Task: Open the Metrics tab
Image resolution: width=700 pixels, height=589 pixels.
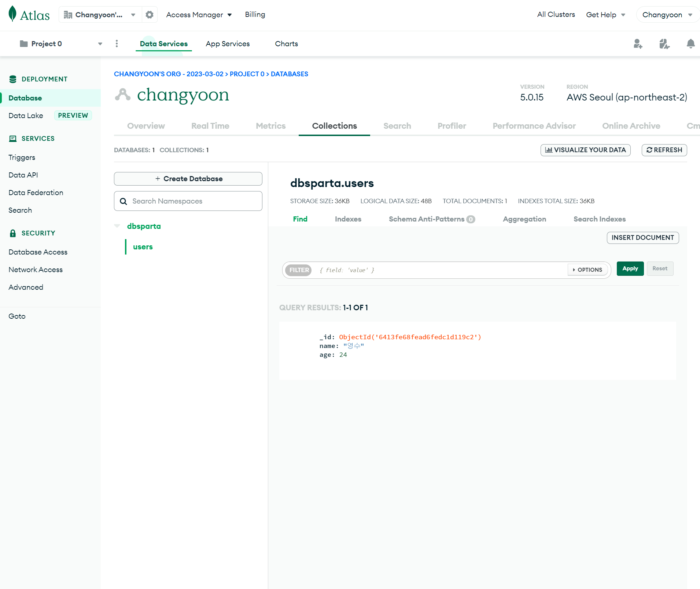Action: pyautogui.click(x=271, y=126)
